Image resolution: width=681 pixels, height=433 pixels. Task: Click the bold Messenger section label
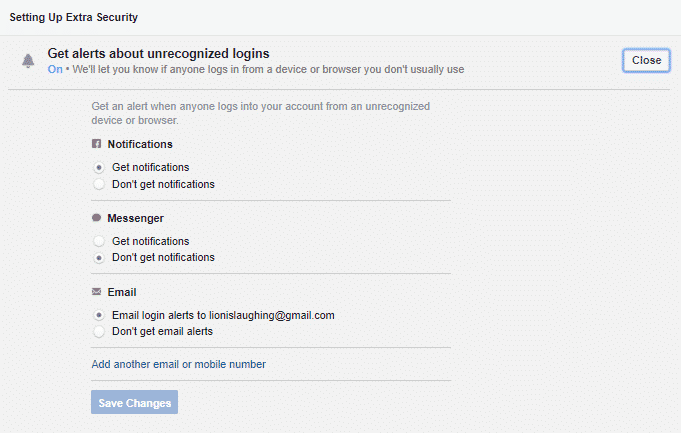(x=135, y=218)
